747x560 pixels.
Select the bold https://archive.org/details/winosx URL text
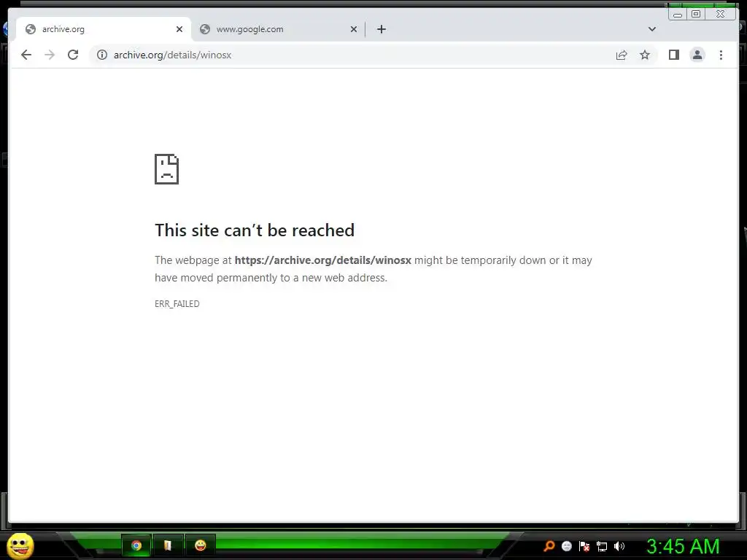[323, 260]
